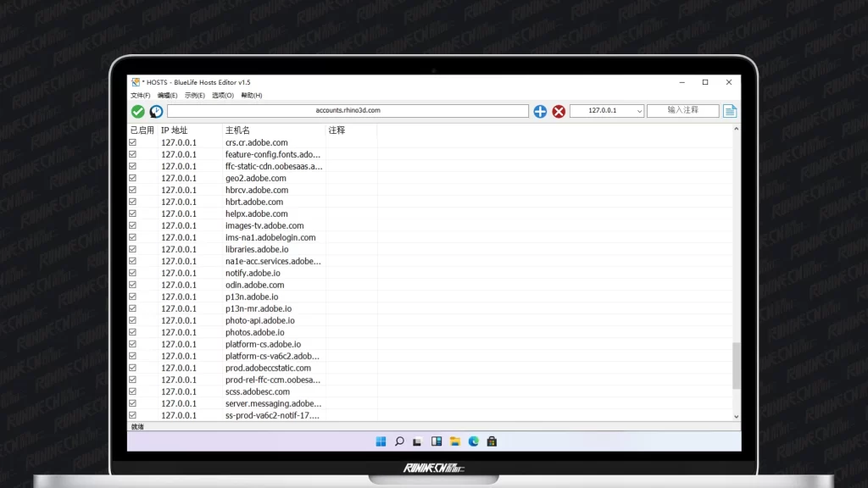Click the blue plus add-entry icon

pyautogui.click(x=540, y=111)
